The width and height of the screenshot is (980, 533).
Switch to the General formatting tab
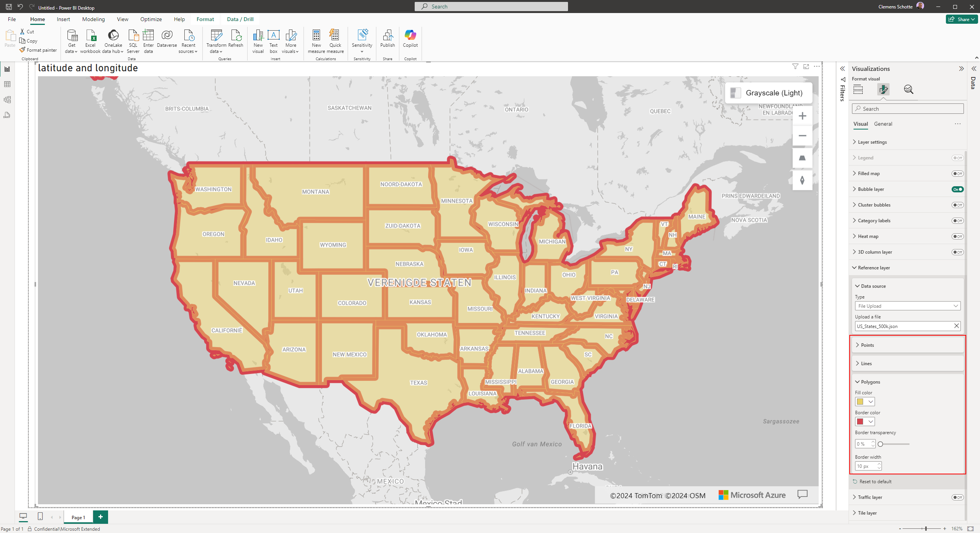(x=883, y=124)
